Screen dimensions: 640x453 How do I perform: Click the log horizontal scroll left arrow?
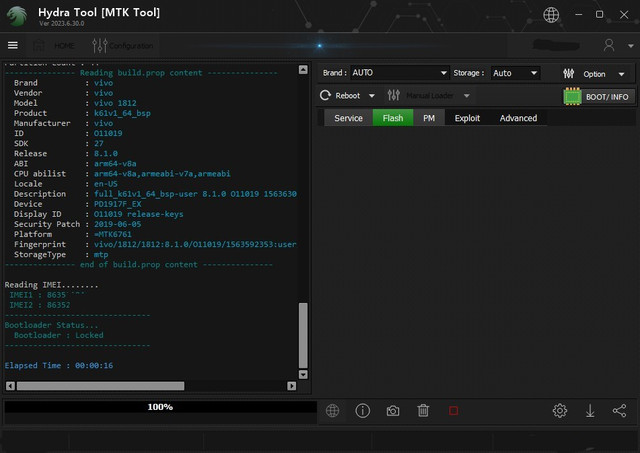pyautogui.click(x=11, y=386)
